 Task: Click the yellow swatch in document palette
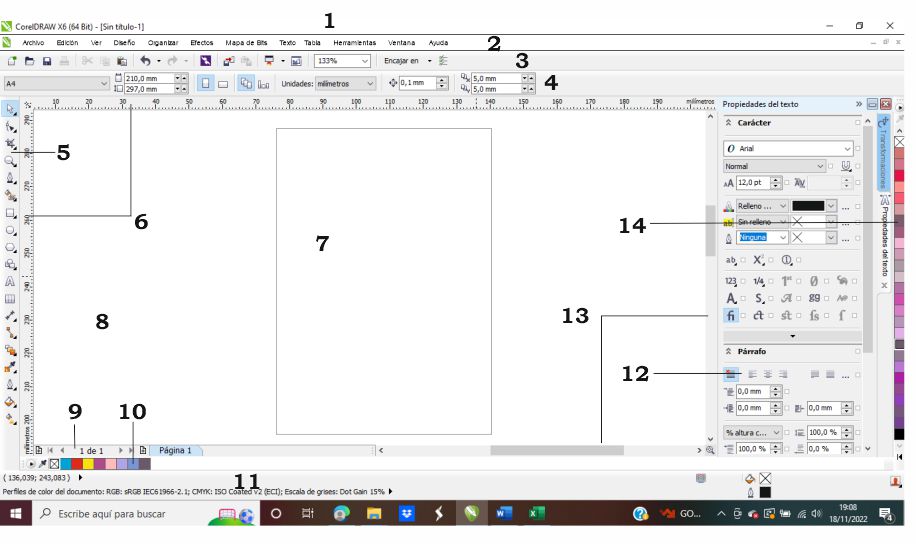coord(88,464)
